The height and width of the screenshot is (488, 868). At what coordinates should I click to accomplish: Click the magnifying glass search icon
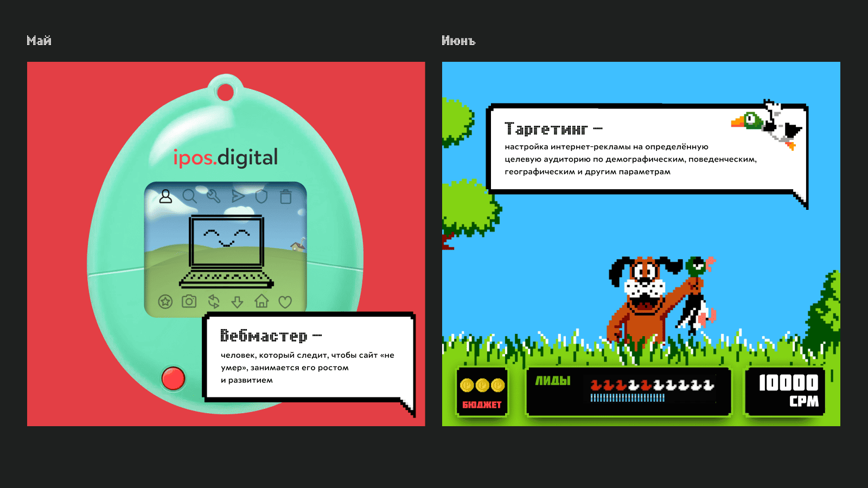pyautogui.click(x=189, y=196)
